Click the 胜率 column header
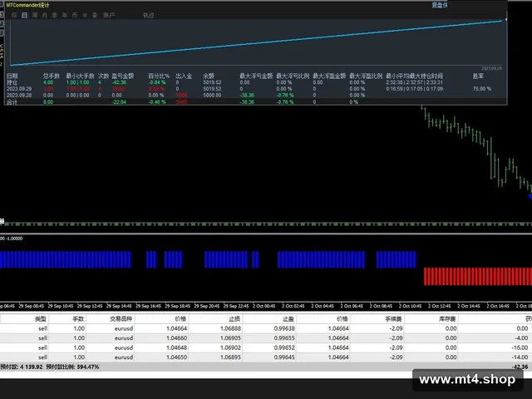The image size is (532, 399). pos(479,76)
